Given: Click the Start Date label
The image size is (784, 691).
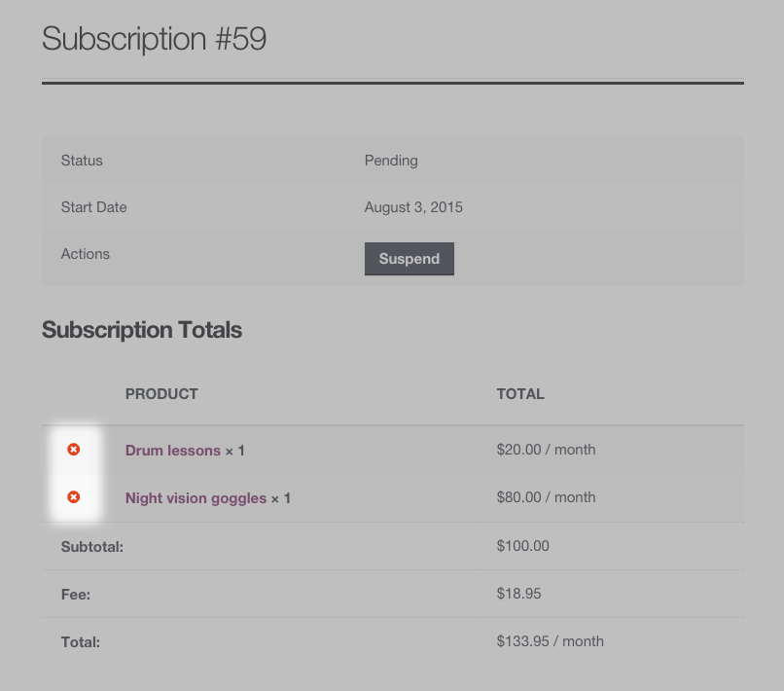Looking at the screenshot, I should pos(93,207).
